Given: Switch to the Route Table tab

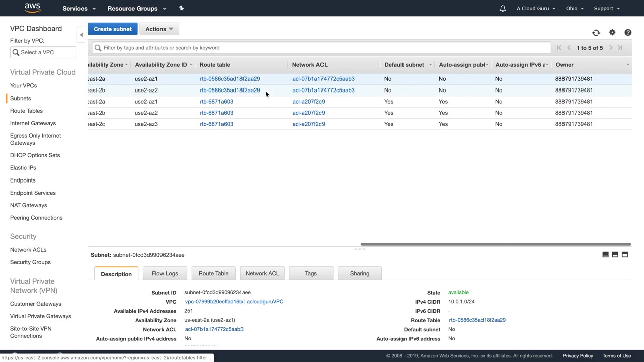Looking at the screenshot, I should (x=213, y=273).
